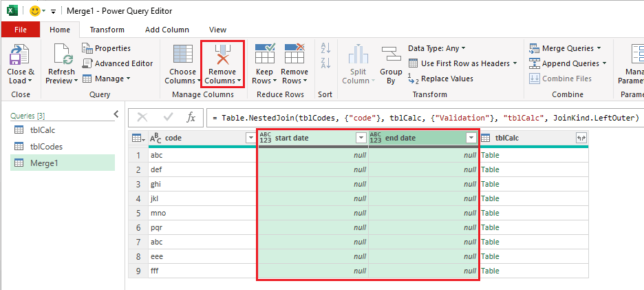Screen dimensions: 644x290
Task: Switch to the Transform tab
Action: click(x=107, y=30)
